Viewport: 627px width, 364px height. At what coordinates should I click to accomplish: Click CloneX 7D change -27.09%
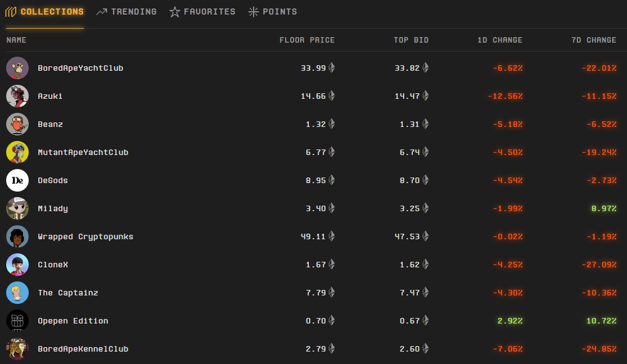tap(599, 265)
